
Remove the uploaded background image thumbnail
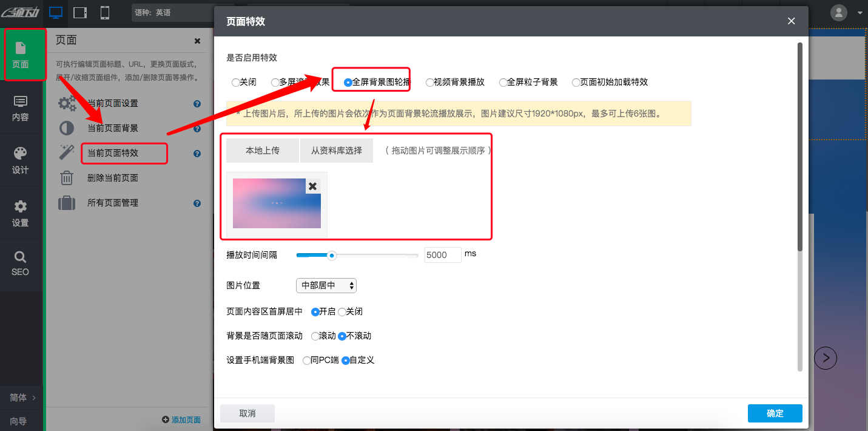click(x=313, y=186)
